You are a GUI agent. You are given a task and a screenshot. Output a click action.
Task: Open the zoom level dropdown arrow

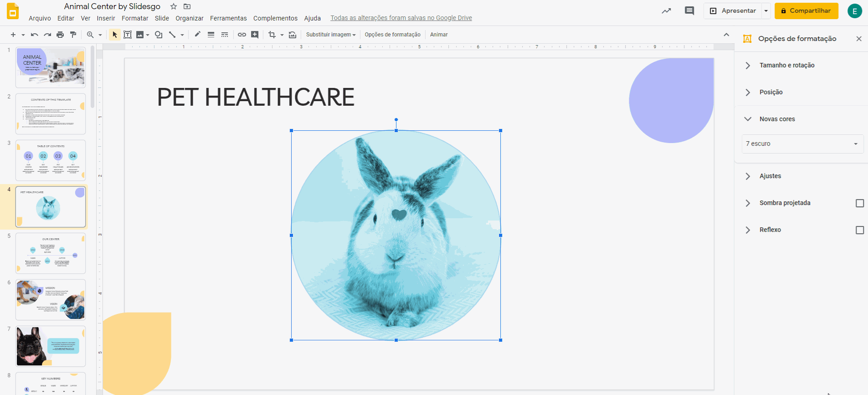tap(100, 35)
